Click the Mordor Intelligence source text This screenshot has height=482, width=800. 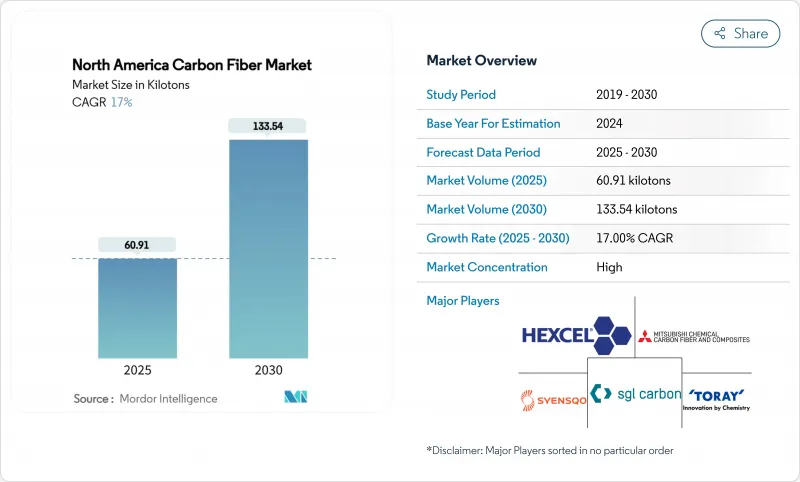(x=166, y=399)
